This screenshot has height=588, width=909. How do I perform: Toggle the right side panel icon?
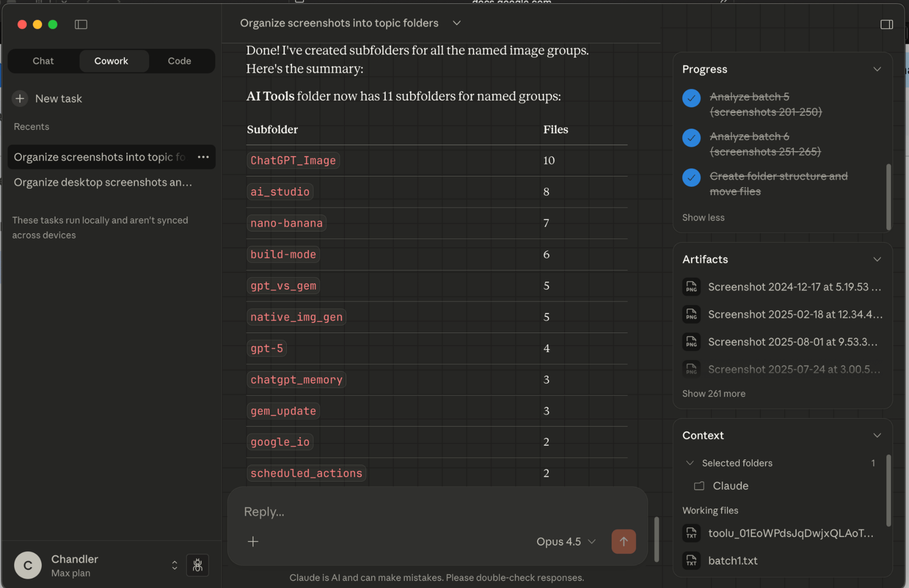tap(886, 24)
